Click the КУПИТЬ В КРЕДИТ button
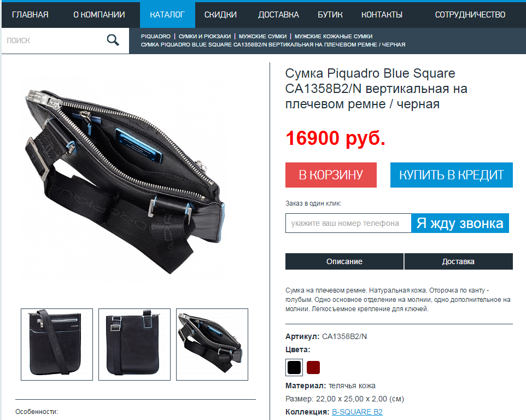This screenshot has height=420, width=526. tap(452, 175)
